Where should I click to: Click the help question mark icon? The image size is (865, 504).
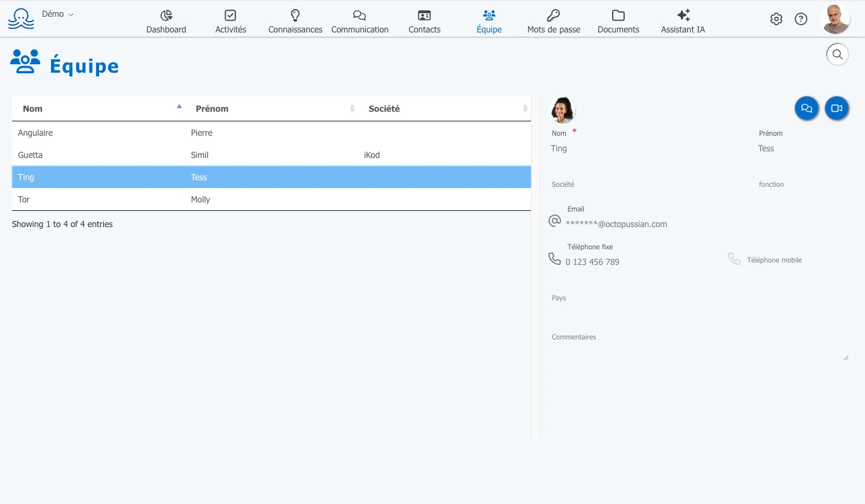point(801,19)
